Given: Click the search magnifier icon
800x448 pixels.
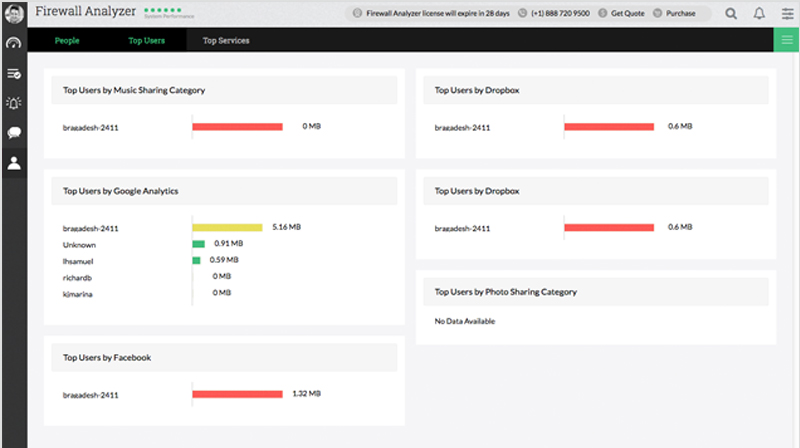Looking at the screenshot, I should (x=731, y=14).
